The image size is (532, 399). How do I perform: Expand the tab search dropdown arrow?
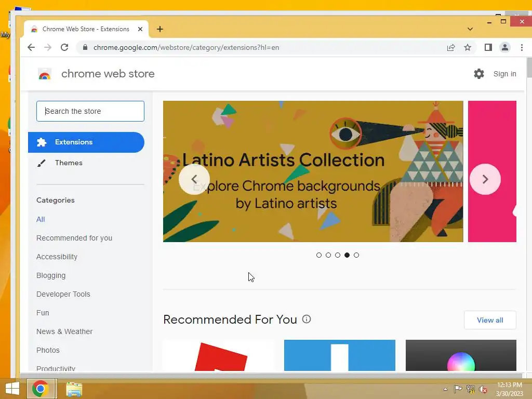470,29
